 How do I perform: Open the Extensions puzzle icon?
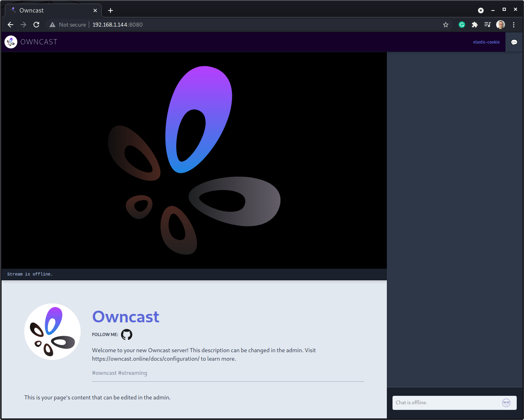coord(475,25)
